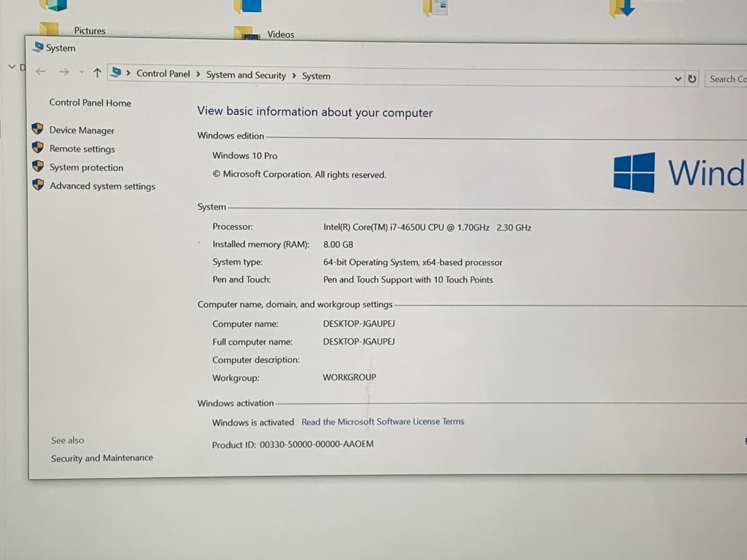Screen dimensions: 747x560
Task: Expand chevron after Control Panel breadcrumb
Action: click(x=198, y=74)
